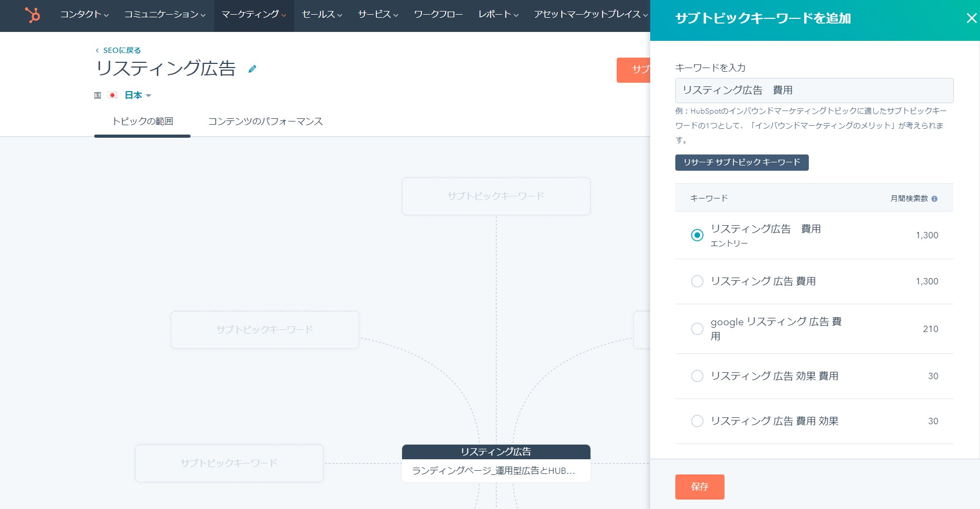
Task: Click the リスティング広告 pillar topic node
Action: [x=496, y=452]
